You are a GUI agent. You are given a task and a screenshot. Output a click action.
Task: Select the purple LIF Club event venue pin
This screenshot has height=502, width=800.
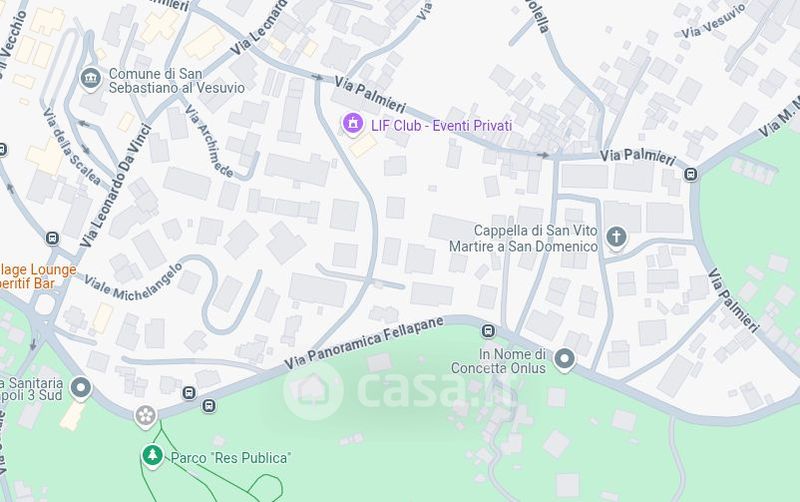(353, 124)
